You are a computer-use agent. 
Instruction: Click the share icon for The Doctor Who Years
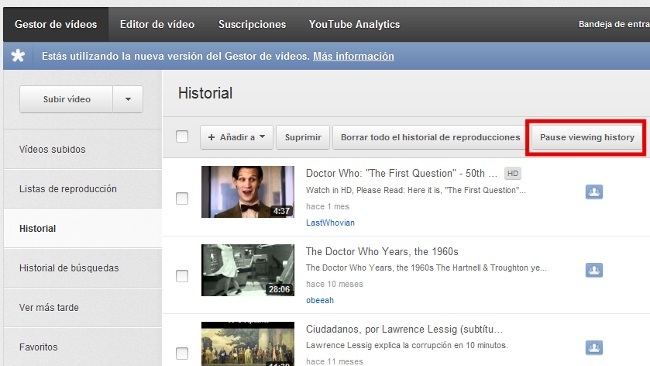click(594, 270)
